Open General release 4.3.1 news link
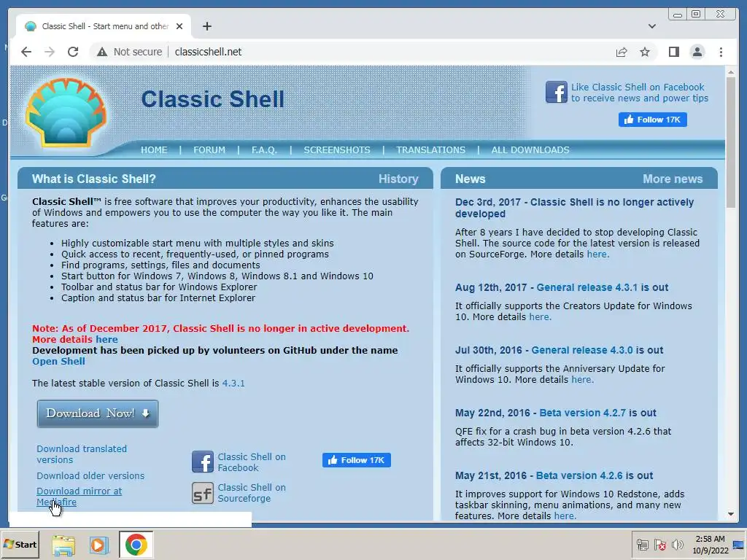 coord(587,287)
